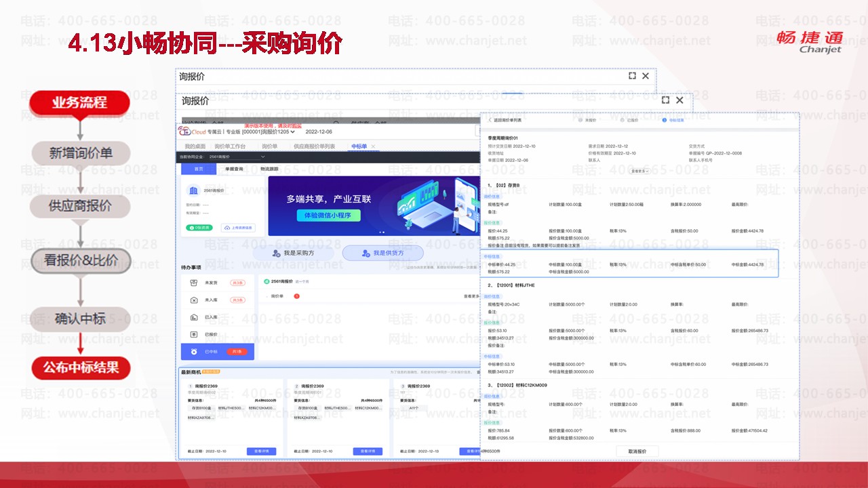868x488 pixels.
Task: Open the 供应商报价单列表 tab
Action: coord(314,146)
